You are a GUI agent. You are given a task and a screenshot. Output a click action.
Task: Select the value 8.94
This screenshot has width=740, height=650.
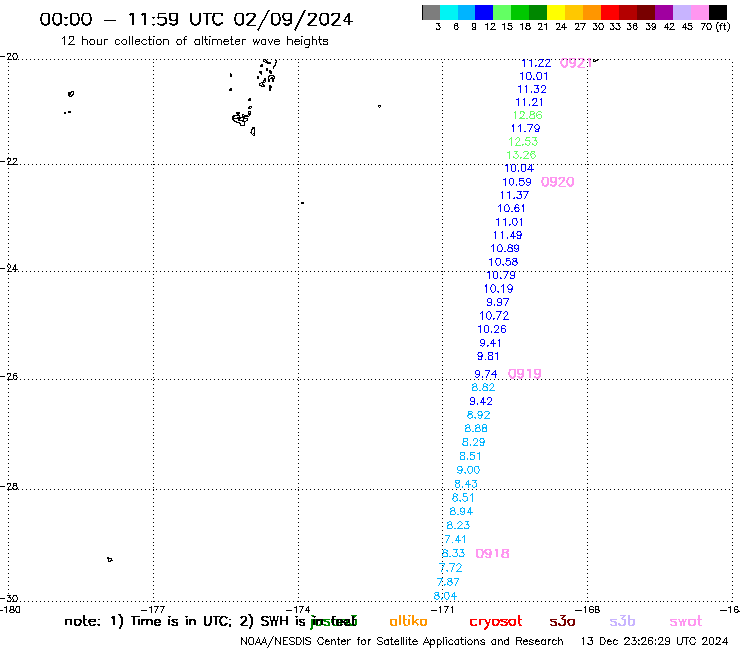point(461,512)
